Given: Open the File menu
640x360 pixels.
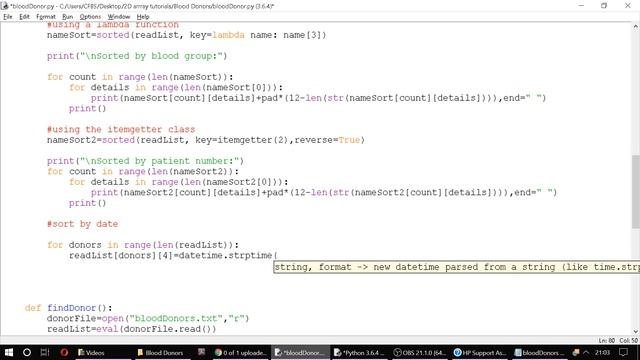Looking at the screenshot, I should [x=8, y=17].
